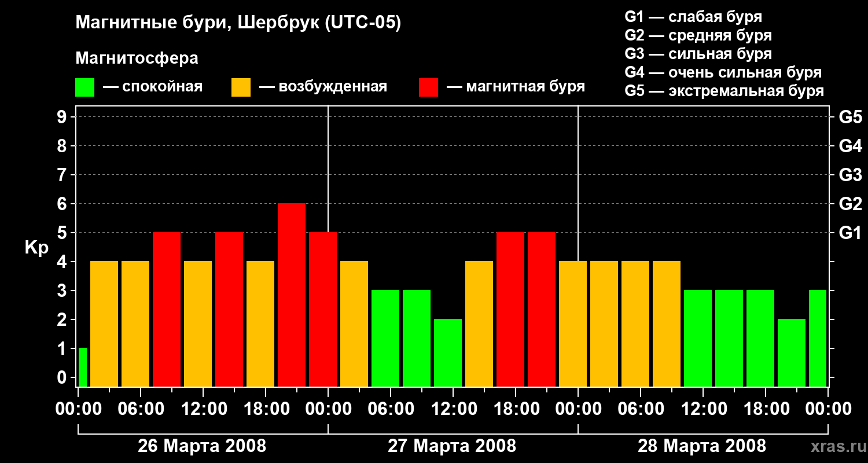868x463 pixels.
Task: Click the '26 Марта 2008' date label
Action: 202,446
